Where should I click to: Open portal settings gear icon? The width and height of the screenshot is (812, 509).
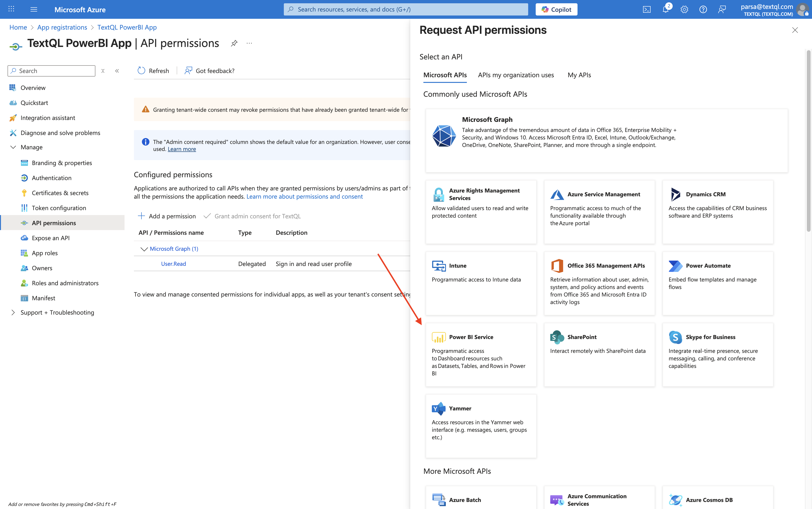(x=684, y=9)
